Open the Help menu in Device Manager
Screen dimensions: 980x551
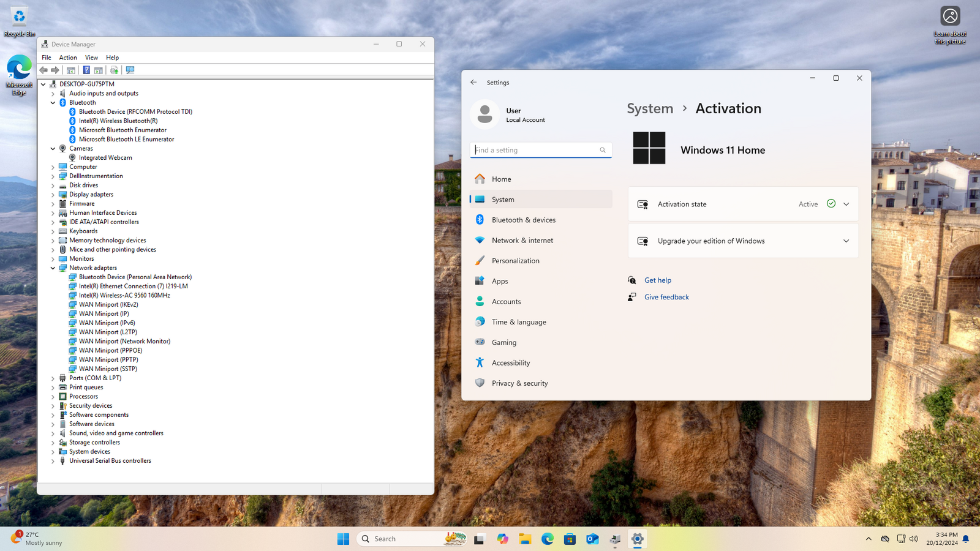(x=112, y=58)
